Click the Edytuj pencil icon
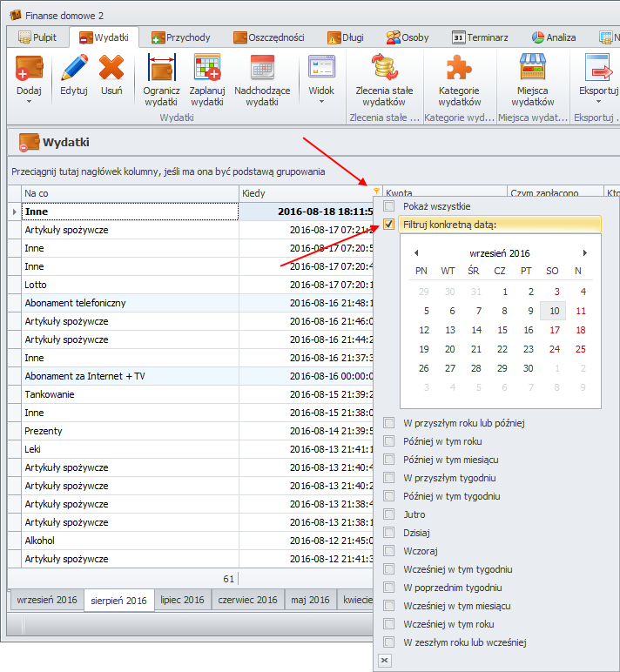The image size is (620, 672). [x=74, y=68]
